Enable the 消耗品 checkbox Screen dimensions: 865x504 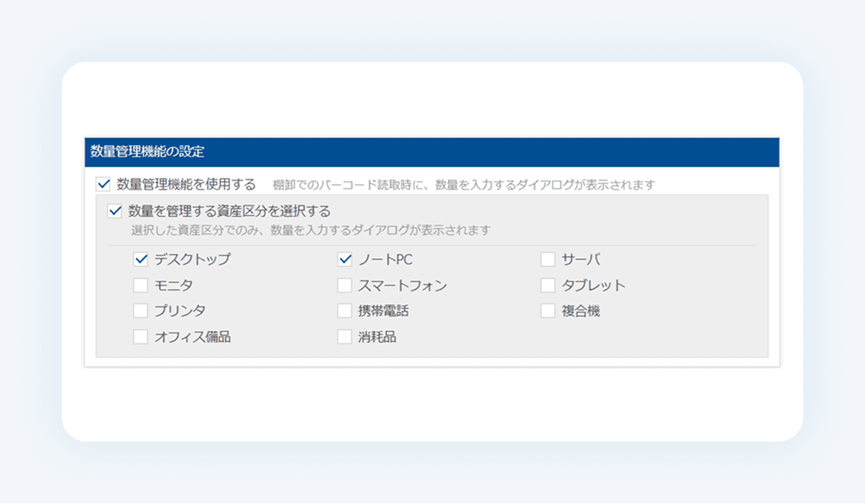tap(344, 337)
